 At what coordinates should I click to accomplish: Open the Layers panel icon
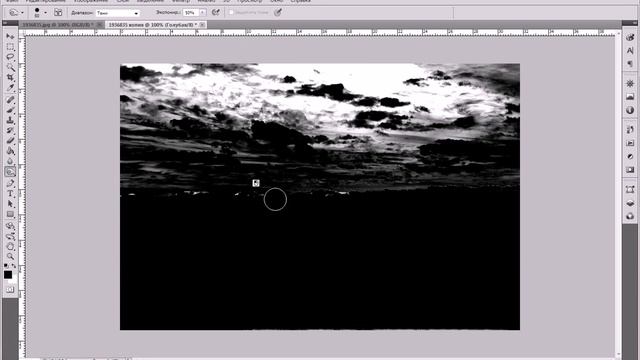[x=630, y=203]
